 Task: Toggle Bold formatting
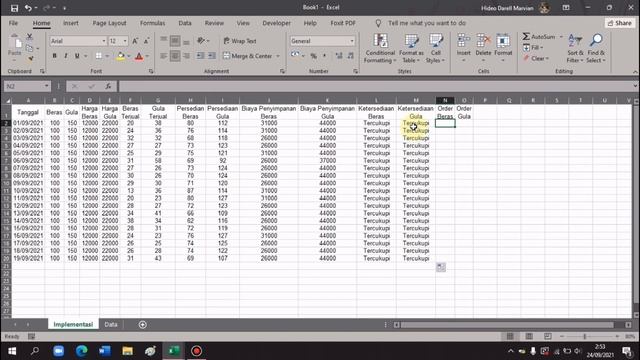(54, 56)
